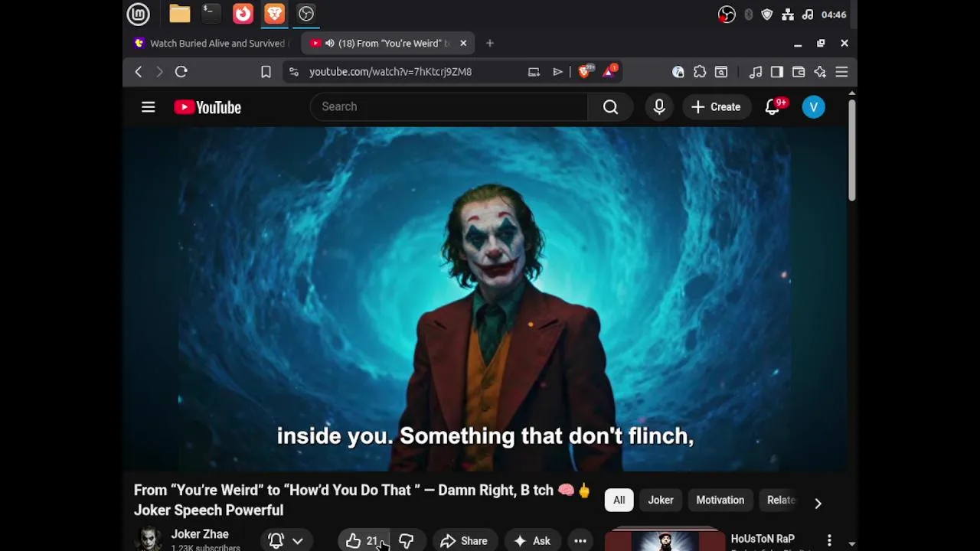Open the browser extensions puzzle icon
980x551 pixels.
click(700, 72)
